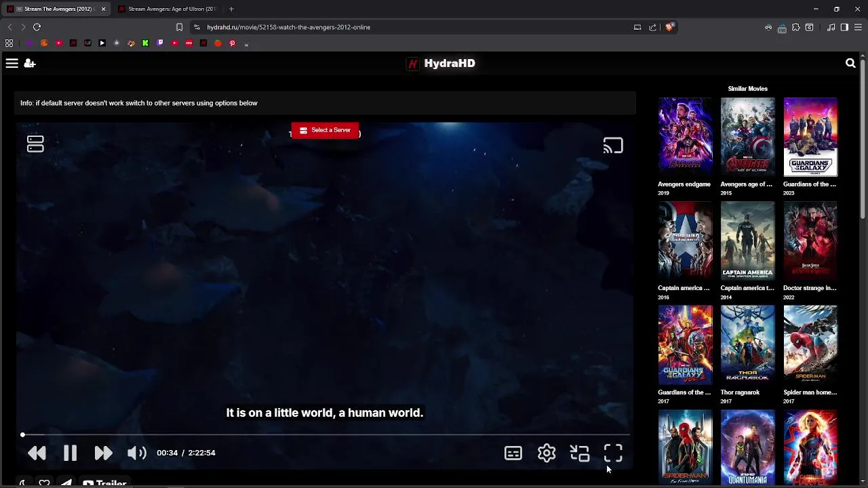Open the Pinterest bookmark
868x488 pixels.
[232, 43]
